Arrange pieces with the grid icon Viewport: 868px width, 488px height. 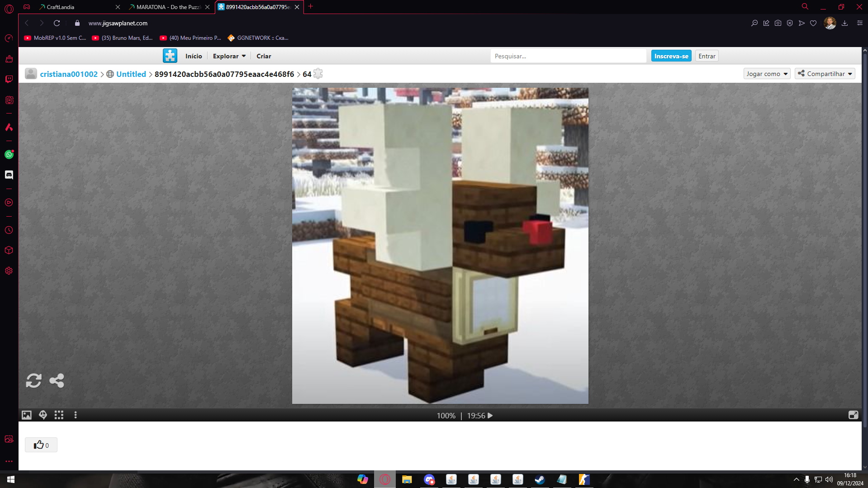pos(59,415)
